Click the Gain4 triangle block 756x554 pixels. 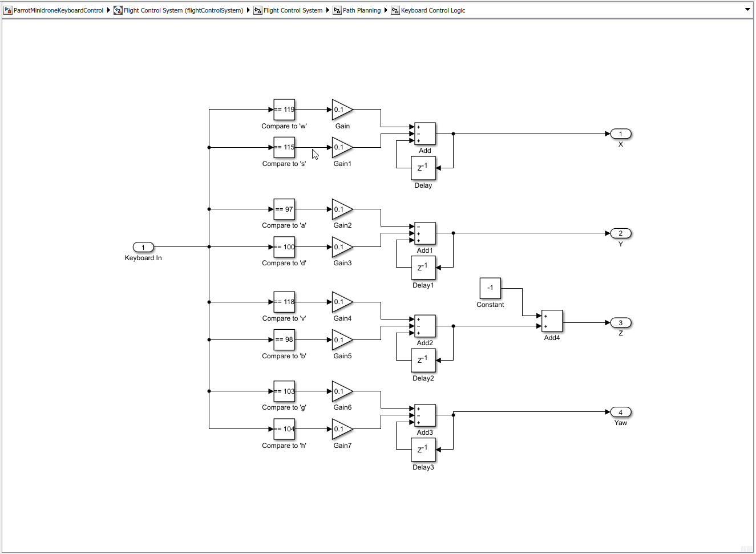(x=342, y=302)
